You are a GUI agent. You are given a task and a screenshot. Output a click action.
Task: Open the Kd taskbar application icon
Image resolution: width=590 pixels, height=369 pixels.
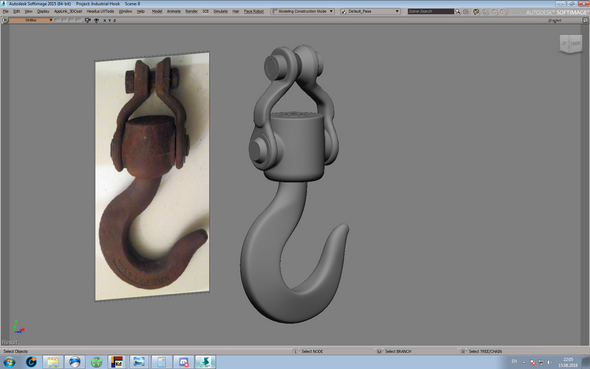pos(117,362)
